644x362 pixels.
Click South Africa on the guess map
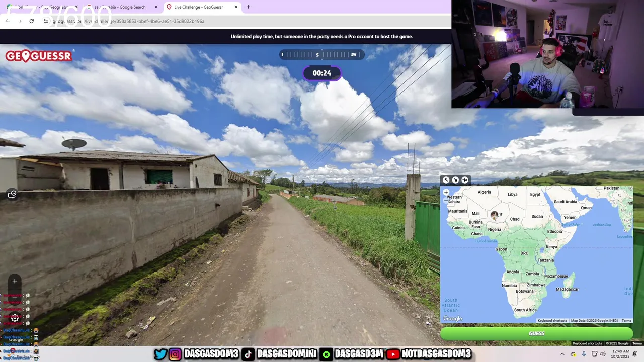click(x=525, y=310)
